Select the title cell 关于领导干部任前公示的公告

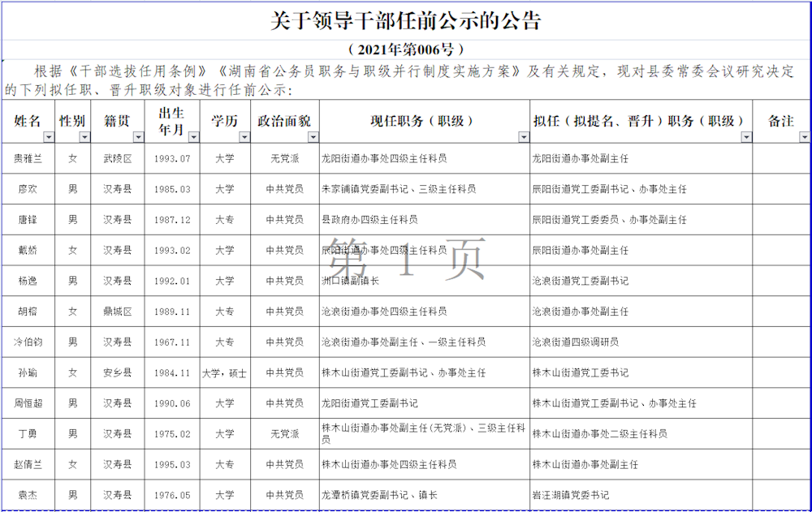(x=406, y=22)
